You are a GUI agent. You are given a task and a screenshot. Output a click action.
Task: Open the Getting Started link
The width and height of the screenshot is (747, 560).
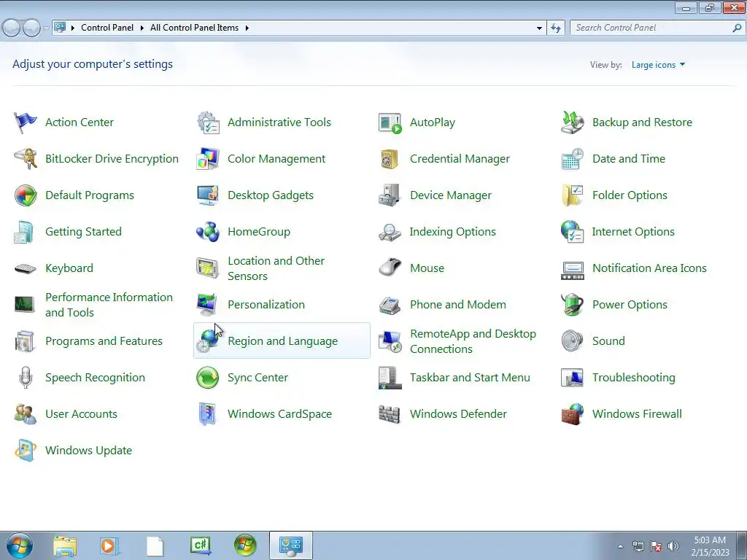pos(83,232)
